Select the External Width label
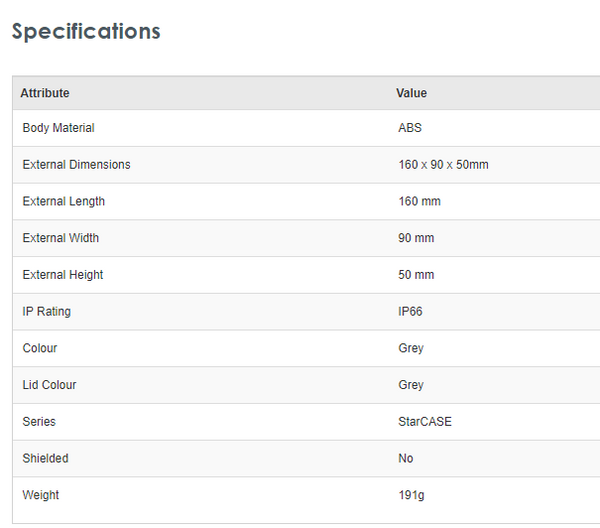Screen dimensions: 600x528 tap(60, 238)
